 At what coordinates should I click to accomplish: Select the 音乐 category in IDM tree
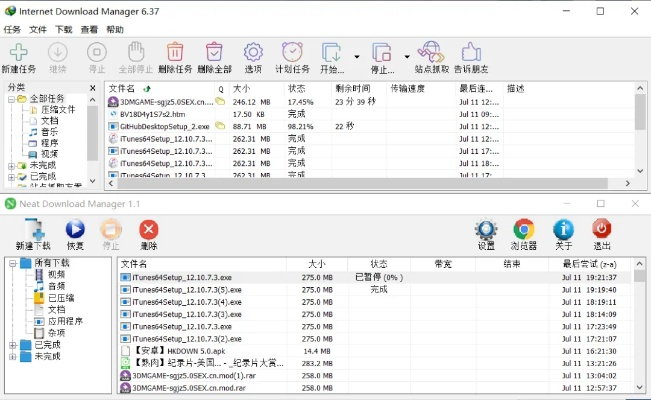coord(49,132)
